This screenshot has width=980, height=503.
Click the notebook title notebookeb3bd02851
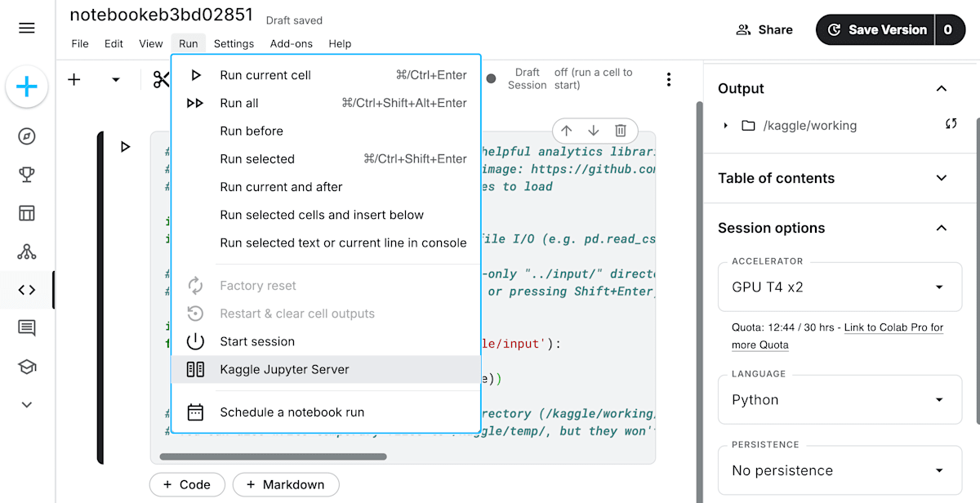point(162,15)
